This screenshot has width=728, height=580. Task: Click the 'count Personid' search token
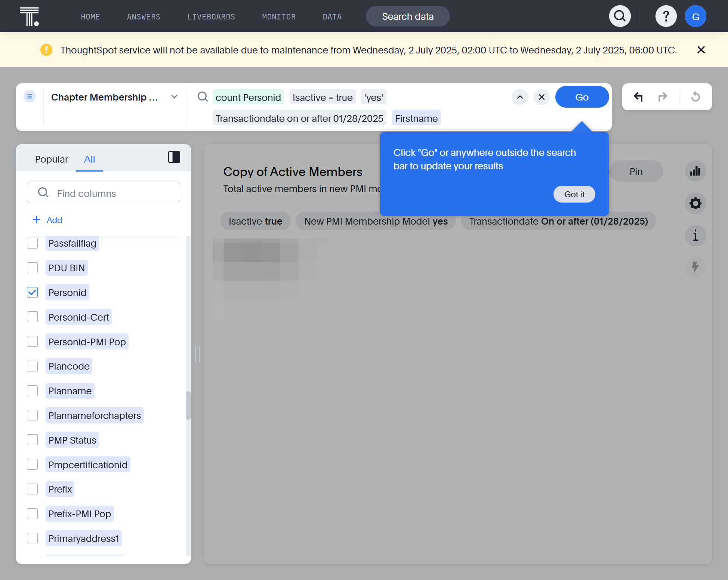(248, 97)
